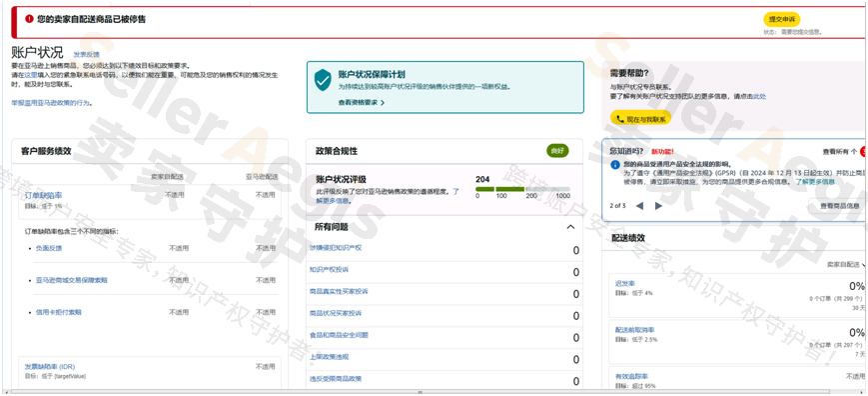Screen dimensions: 868x396
Task: Open 发票缺陷率 (IDR) metric link
Action: click(x=49, y=367)
